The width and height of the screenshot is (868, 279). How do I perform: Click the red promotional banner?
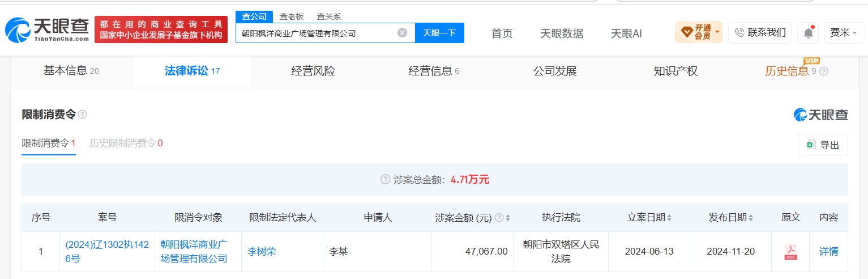coord(161,29)
